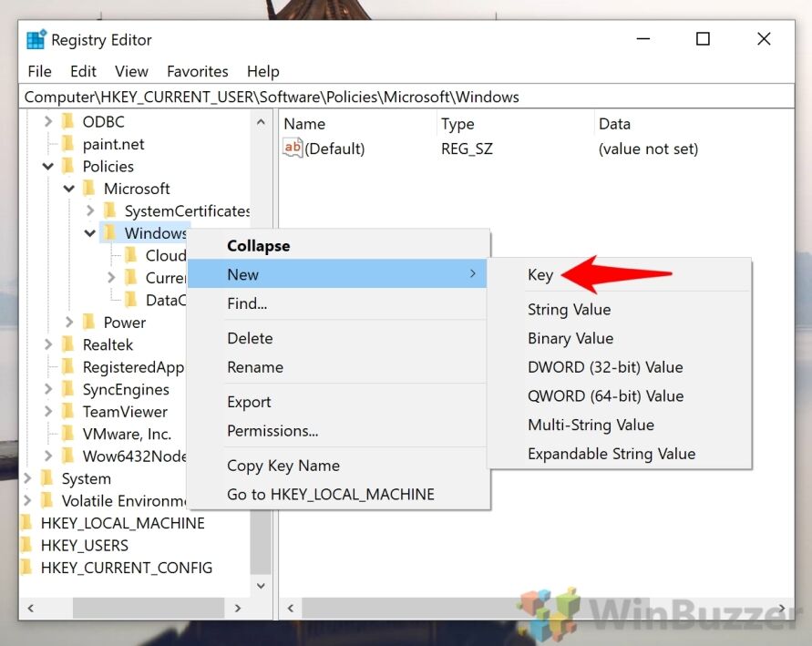Click the Microsoft folder icon
Image resolution: width=812 pixels, height=646 pixels.
pyautogui.click(x=89, y=188)
